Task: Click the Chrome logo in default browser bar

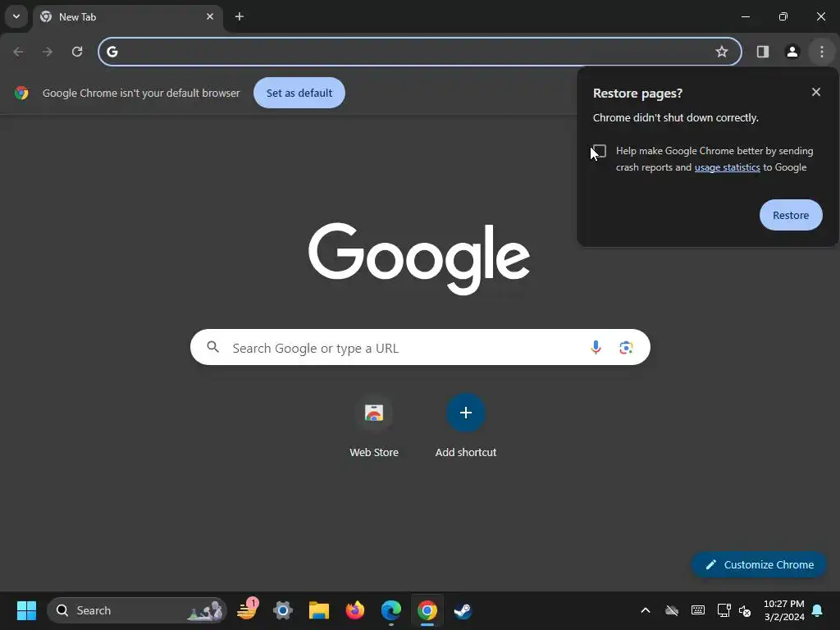Action: (x=21, y=93)
